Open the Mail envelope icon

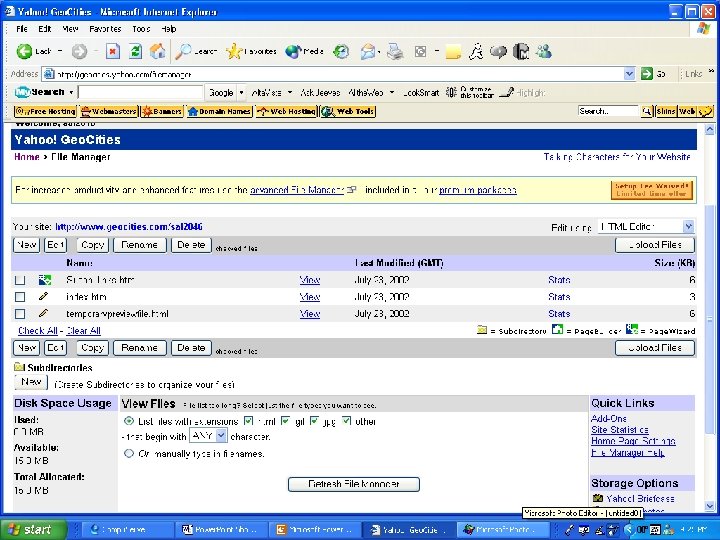coord(368,51)
